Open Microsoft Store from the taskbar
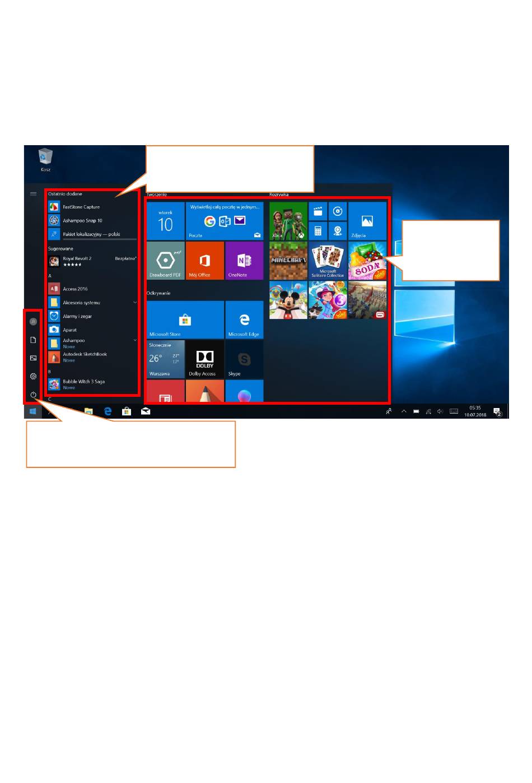Image resolution: width=532 pixels, height=783 pixels. pyautogui.click(x=127, y=411)
